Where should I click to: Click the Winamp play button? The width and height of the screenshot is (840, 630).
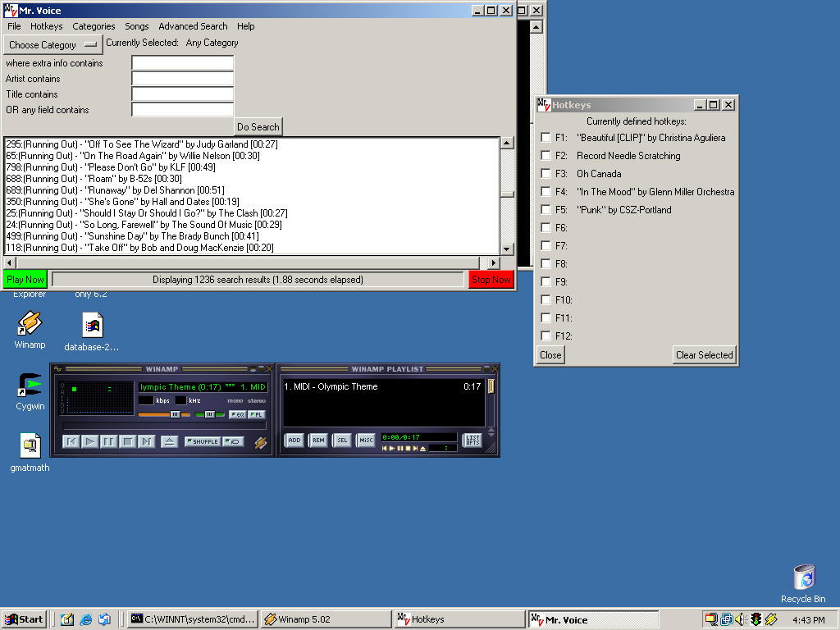[x=90, y=441]
